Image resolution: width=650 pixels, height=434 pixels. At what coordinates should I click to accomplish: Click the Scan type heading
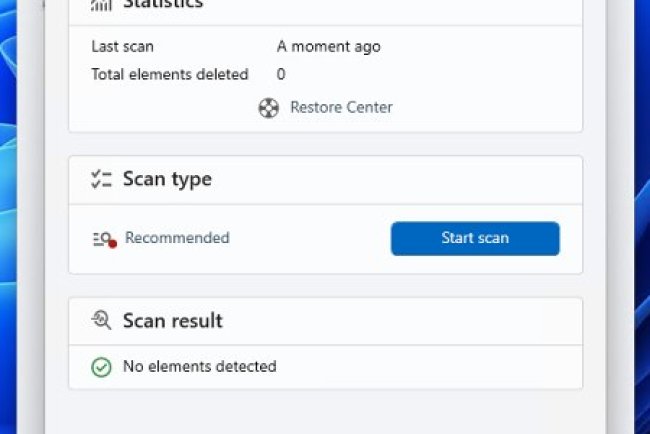166,180
